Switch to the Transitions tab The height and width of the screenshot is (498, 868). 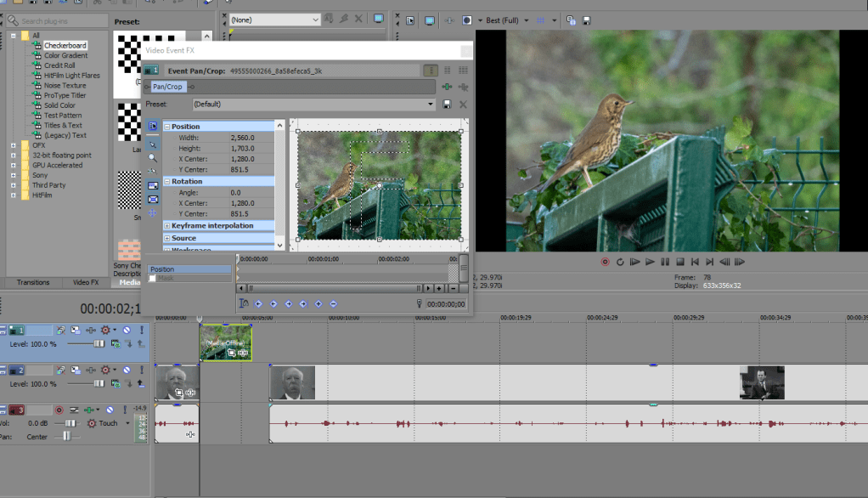[x=33, y=282]
